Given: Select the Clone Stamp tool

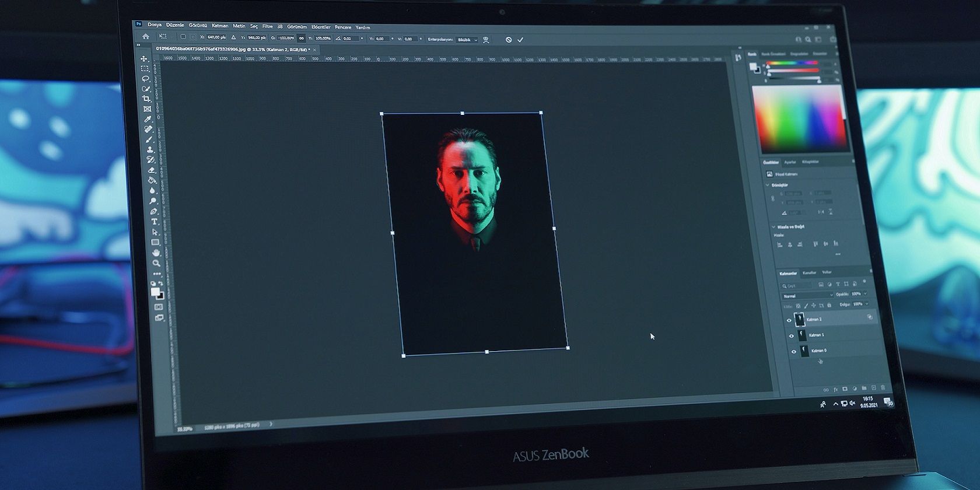Looking at the screenshot, I should (x=150, y=149).
